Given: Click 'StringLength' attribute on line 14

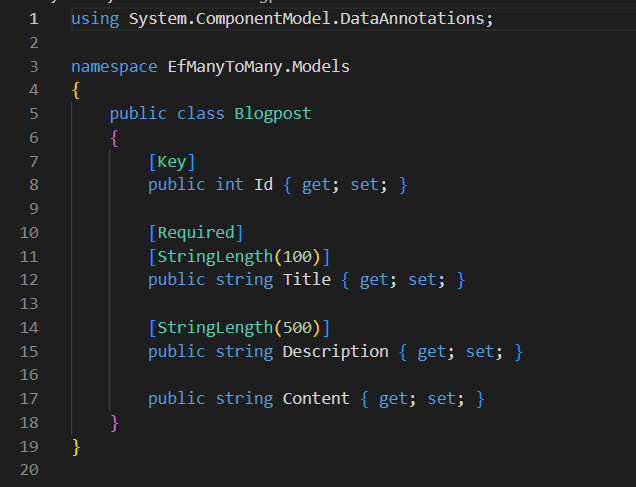Looking at the screenshot, I should click(215, 328).
